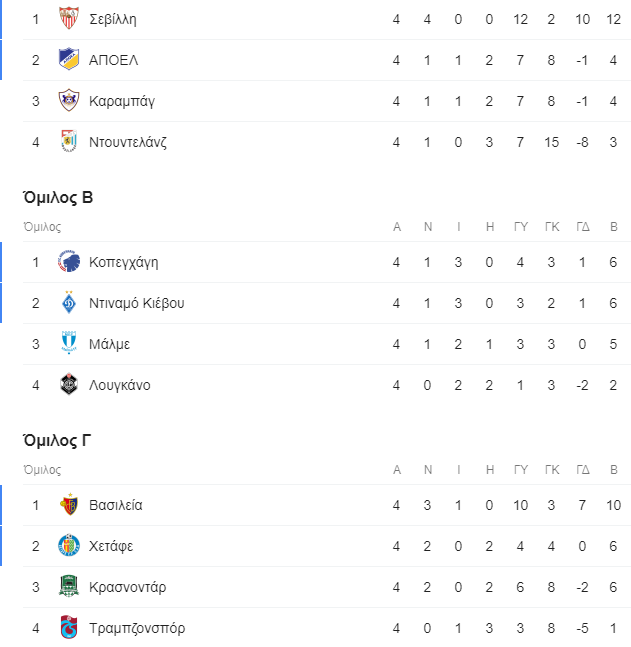
Task: Click the Όμιλος Γ group heading
Action: 57,441
